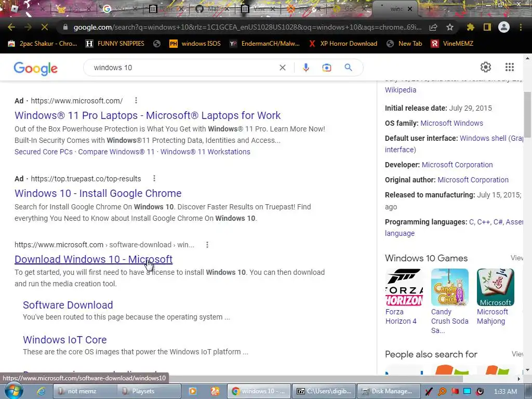The height and width of the screenshot is (399, 532).
Task: Click the page vertical scrollbar thumb
Action: tap(528, 114)
